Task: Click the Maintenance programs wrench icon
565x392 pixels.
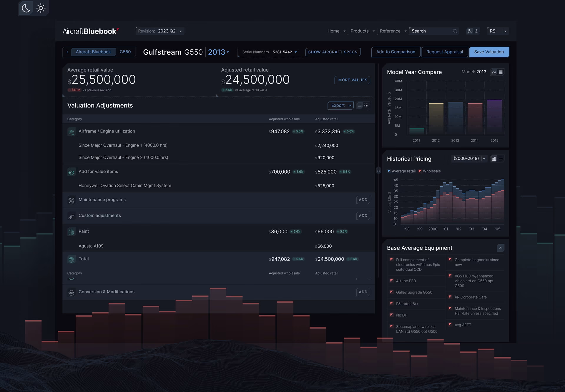Action: (71, 200)
